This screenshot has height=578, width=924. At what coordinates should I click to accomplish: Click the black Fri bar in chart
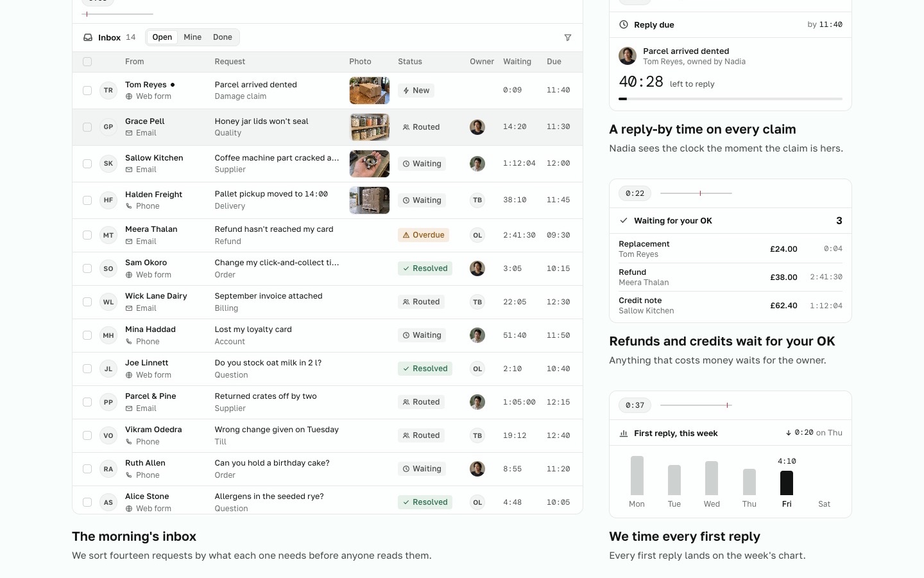coord(787,483)
